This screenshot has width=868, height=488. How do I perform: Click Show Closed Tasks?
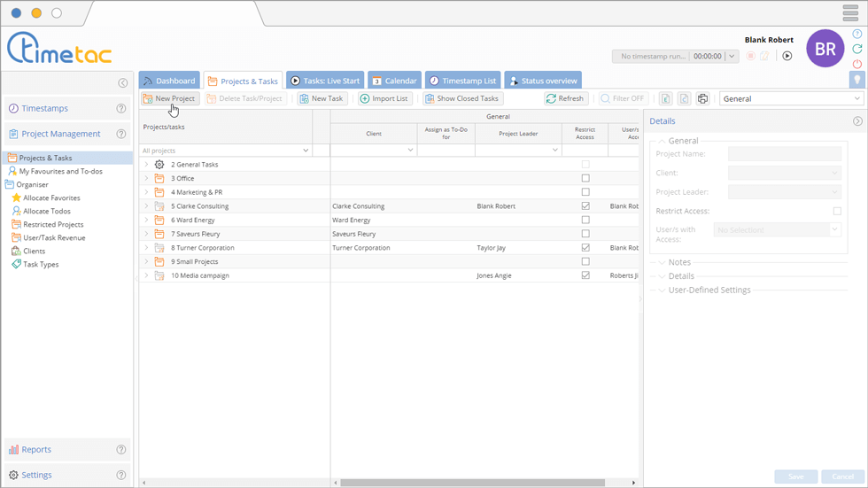pyautogui.click(x=462, y=98)
